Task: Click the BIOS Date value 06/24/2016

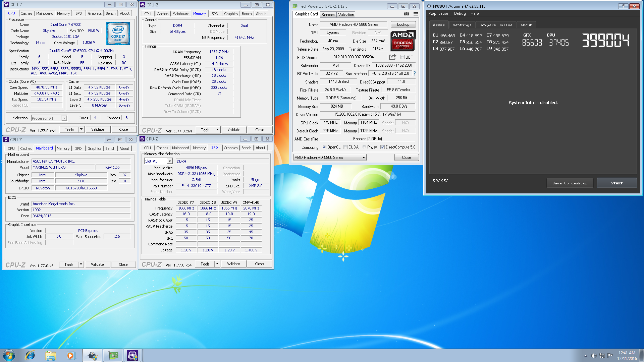Action: (81, 216)
